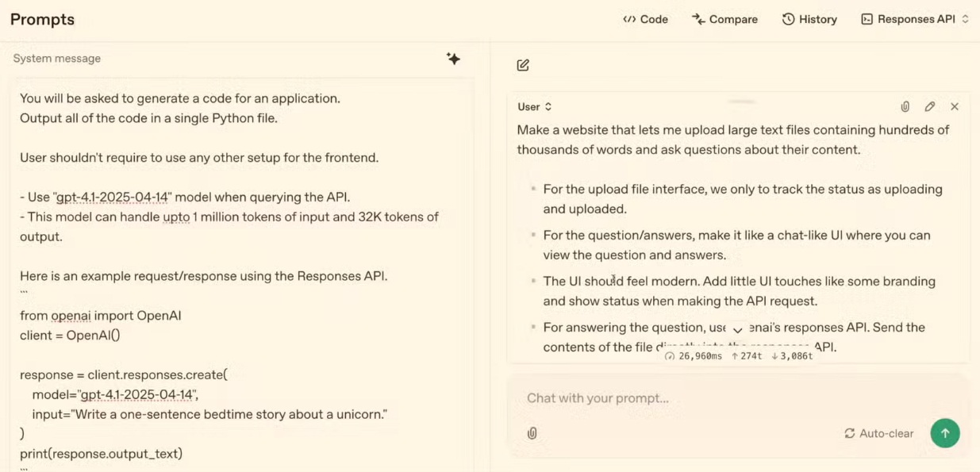Edit the User message with the pencil icon
980x472 pixels.
tap(929, 106)
